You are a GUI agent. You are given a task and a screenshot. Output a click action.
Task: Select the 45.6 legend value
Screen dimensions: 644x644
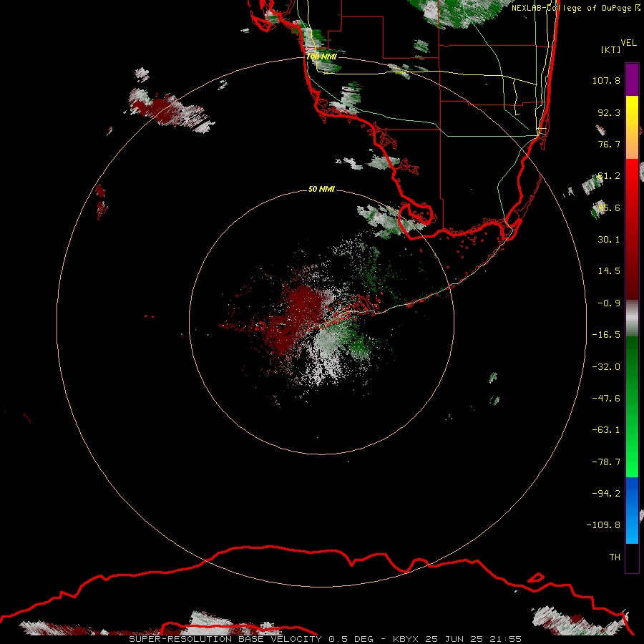pyautogui.click(x=609, y=208)
